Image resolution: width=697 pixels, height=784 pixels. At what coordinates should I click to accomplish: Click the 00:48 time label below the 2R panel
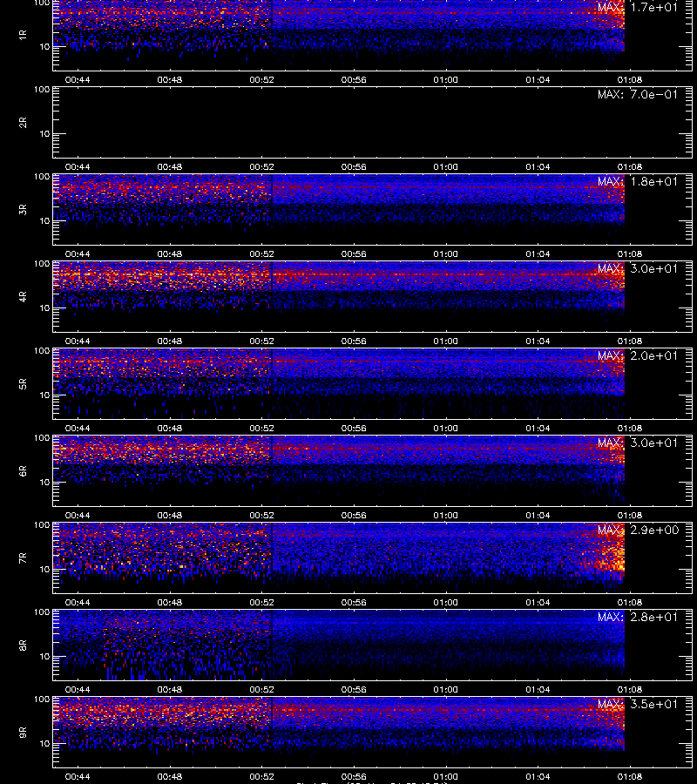[x=170, y=166]
